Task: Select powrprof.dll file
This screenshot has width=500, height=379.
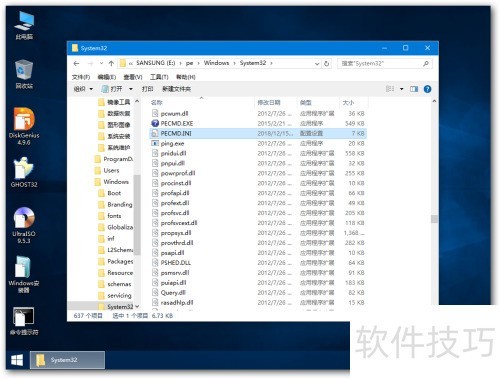Action: [x=178, y=173]
